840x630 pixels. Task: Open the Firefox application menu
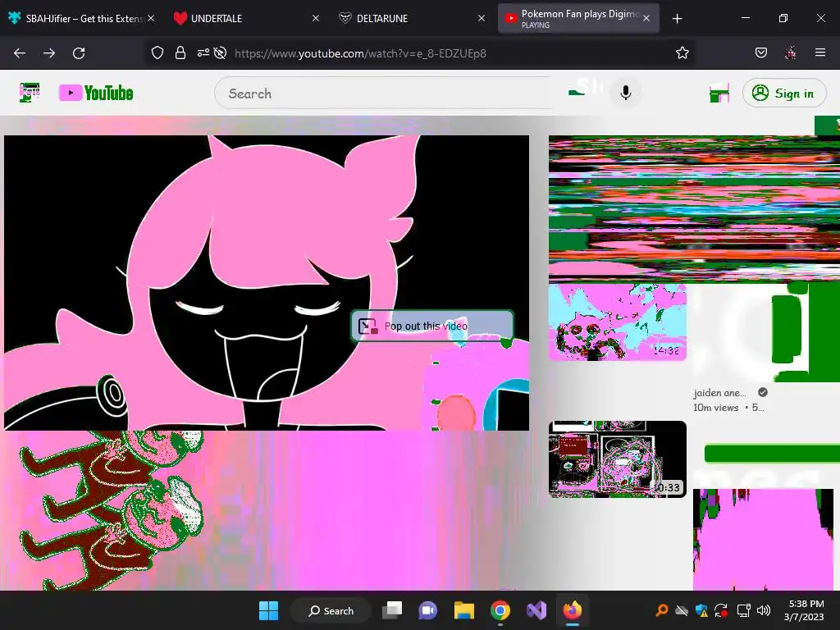pos(820,52)
